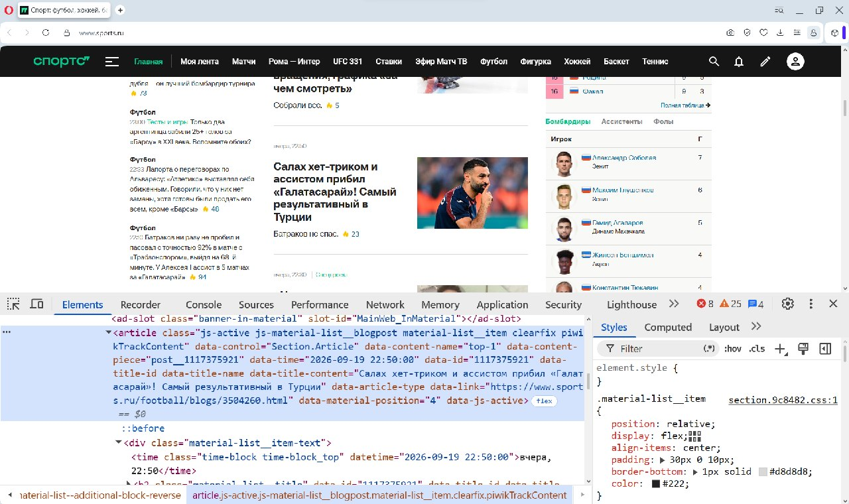
Task: Switch to the Console panel tab
Action: click(x=204, y=304)
